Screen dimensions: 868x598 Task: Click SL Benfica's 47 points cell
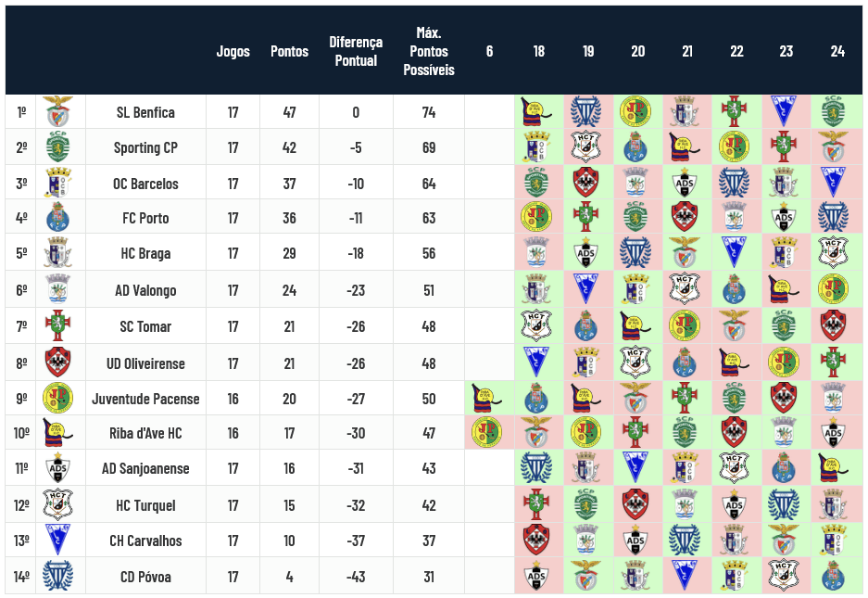tap(289, 112)
